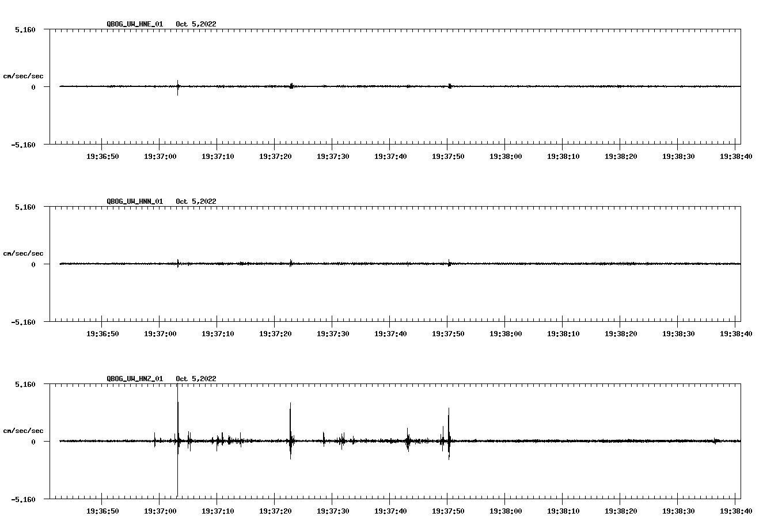Click the 19:36:50 time label under HNN plot

(103, 334)
